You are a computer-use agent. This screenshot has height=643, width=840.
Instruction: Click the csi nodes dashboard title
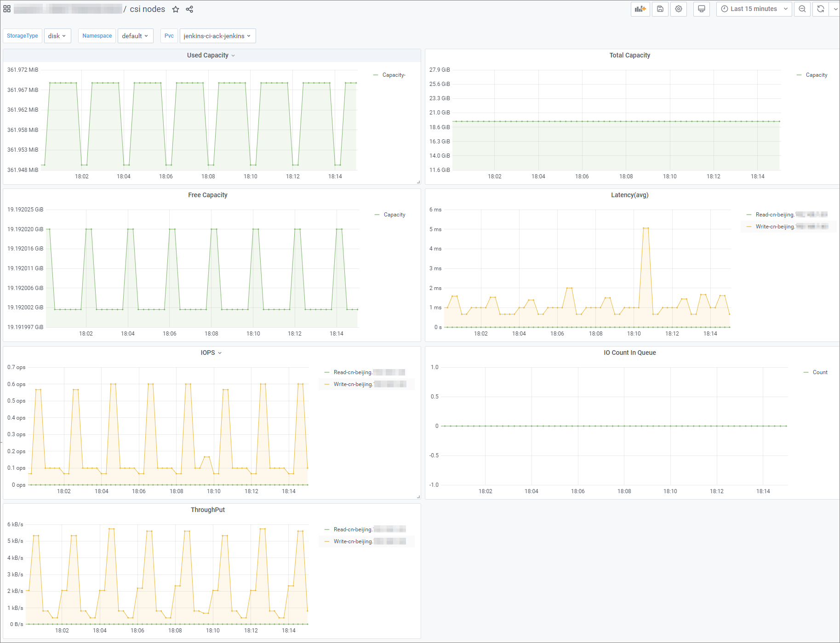[x=147, y=9]
